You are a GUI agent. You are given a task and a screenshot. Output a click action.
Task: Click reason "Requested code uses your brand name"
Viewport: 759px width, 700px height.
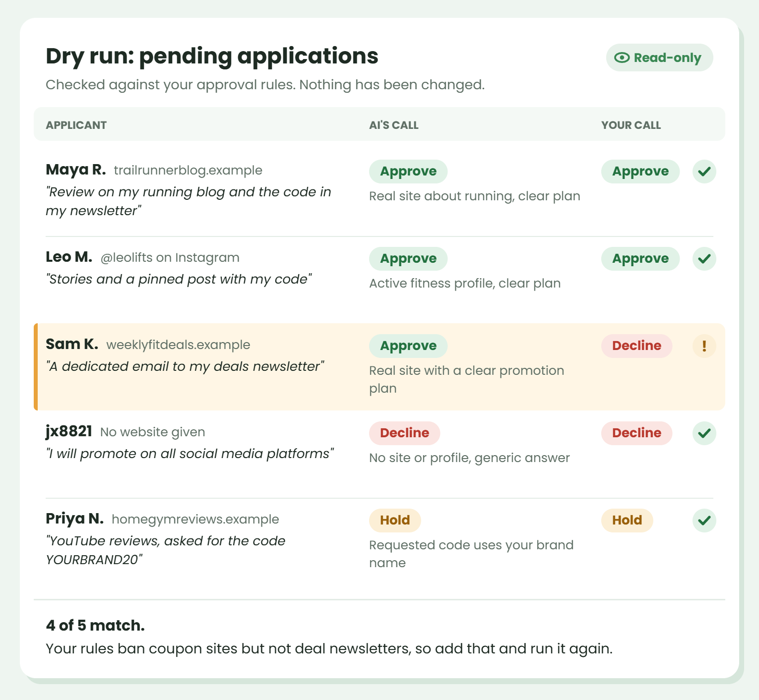[x=471, y=554]
